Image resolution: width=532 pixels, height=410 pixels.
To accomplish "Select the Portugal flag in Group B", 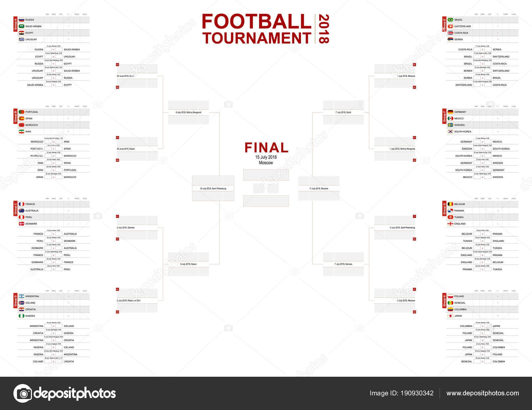I will tap(22, 112).
